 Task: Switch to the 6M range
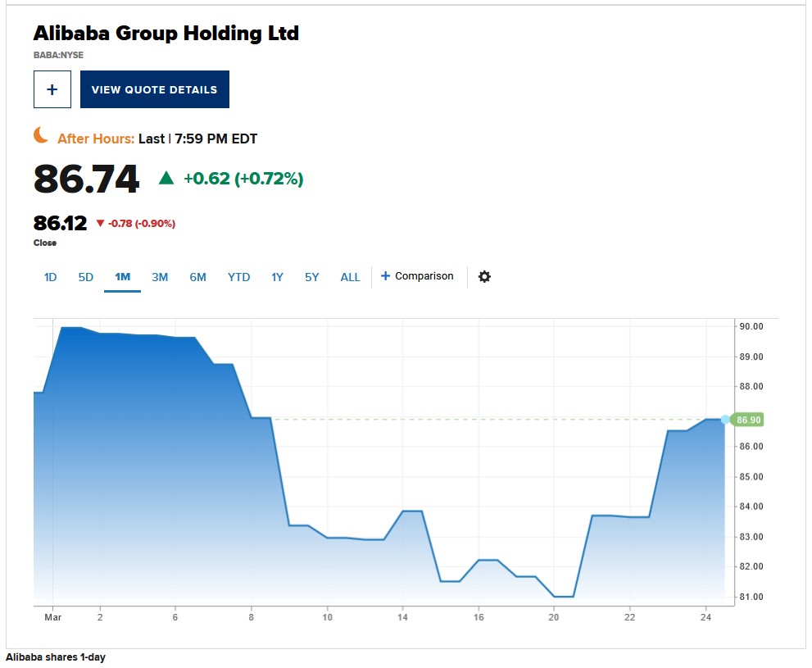[197, 277]
